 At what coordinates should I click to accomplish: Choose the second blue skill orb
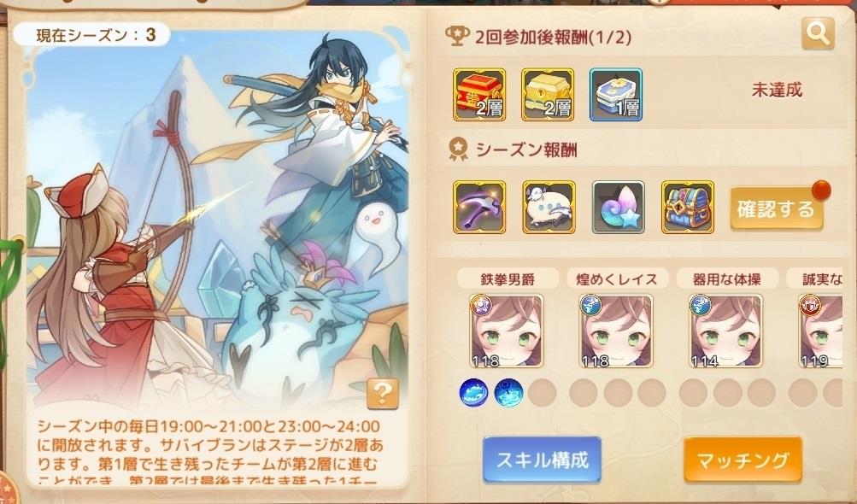click(508, 392)
